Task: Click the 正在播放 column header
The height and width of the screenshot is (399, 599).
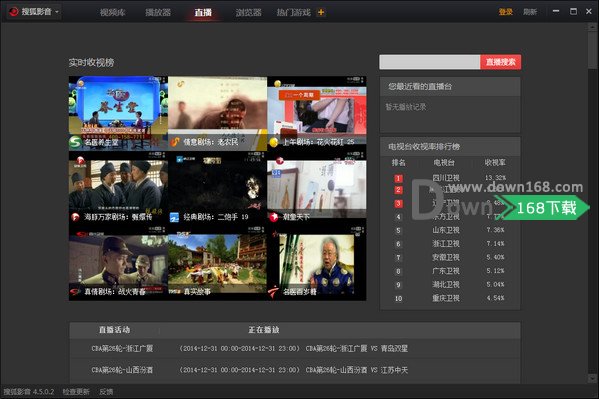Action: pyautogui.click(x=264, y=330)
